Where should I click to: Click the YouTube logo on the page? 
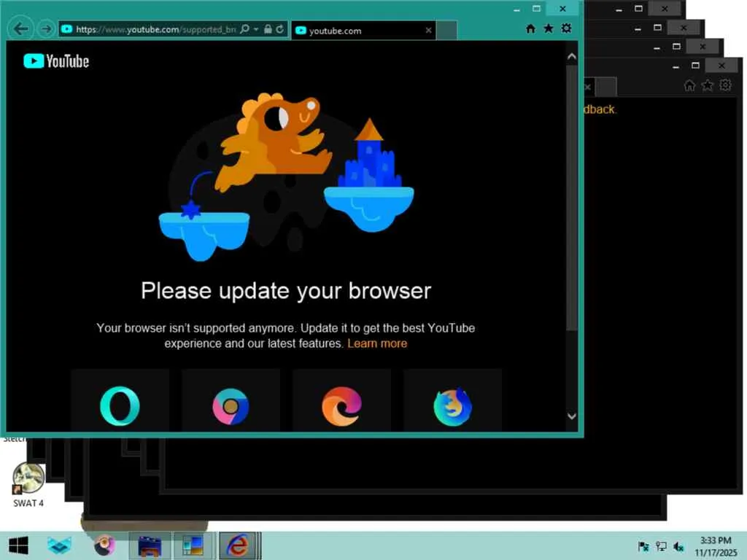[56, 61]
